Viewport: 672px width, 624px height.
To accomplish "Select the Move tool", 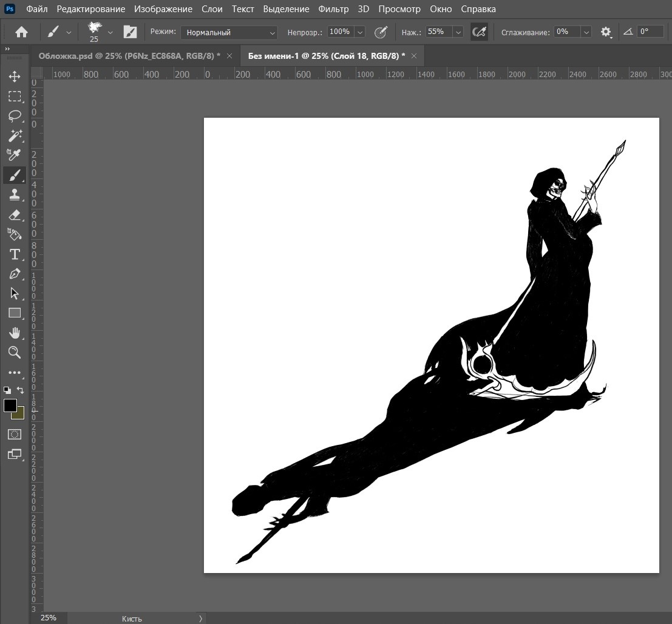I will point(15,76).
